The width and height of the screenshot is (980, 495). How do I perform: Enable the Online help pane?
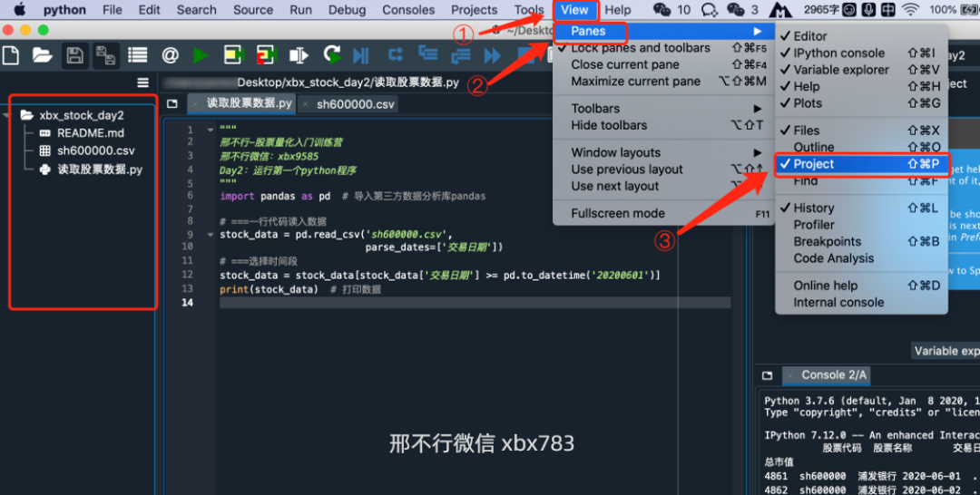pos(861,286)
